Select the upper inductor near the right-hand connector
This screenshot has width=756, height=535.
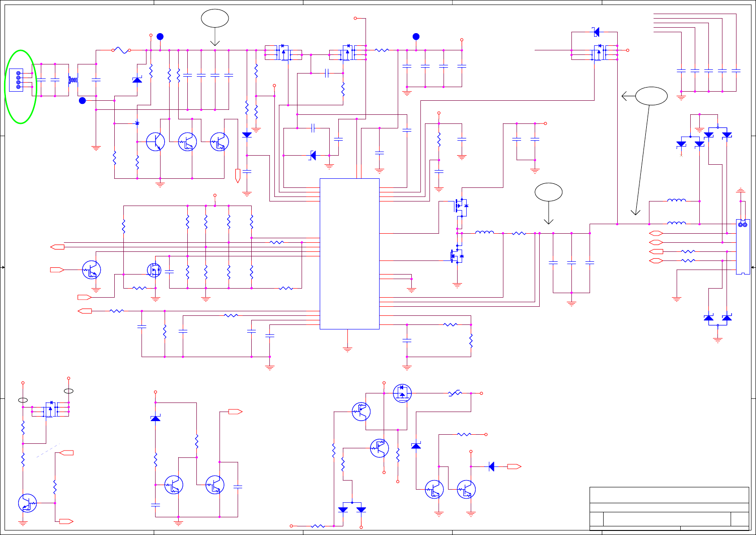coord(677,200)
